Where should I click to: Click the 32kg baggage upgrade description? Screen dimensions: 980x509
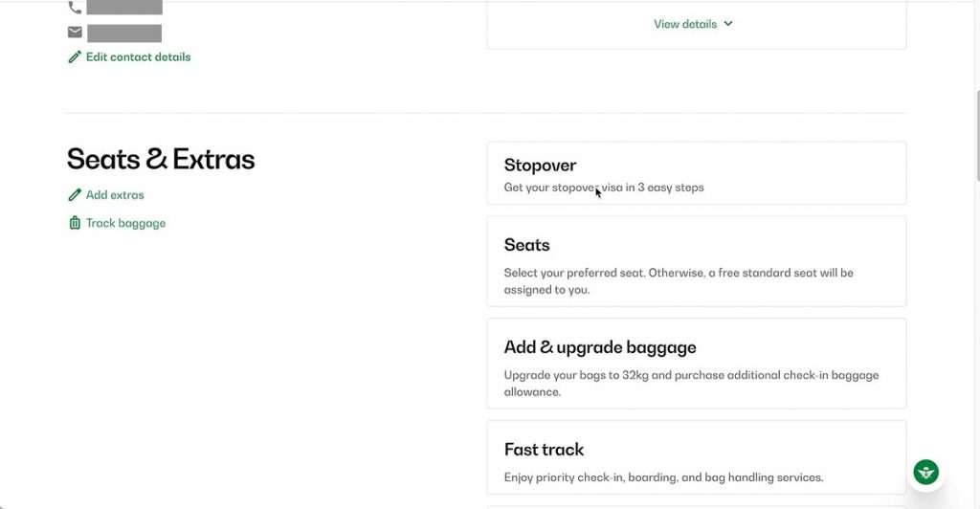[x=691, y=384]
